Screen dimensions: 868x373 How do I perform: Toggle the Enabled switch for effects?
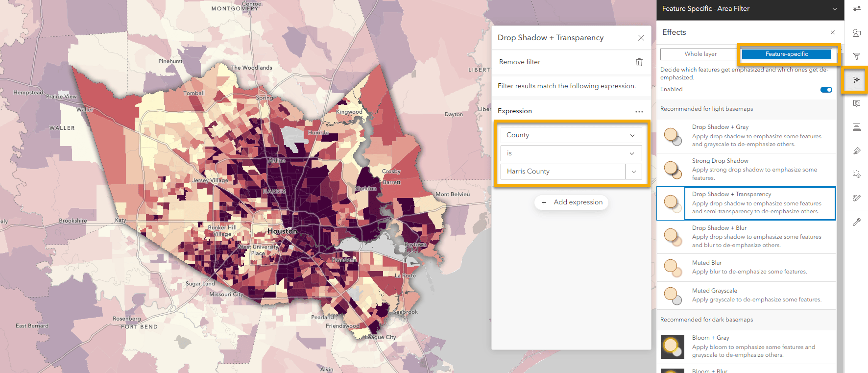coord(826,90)
